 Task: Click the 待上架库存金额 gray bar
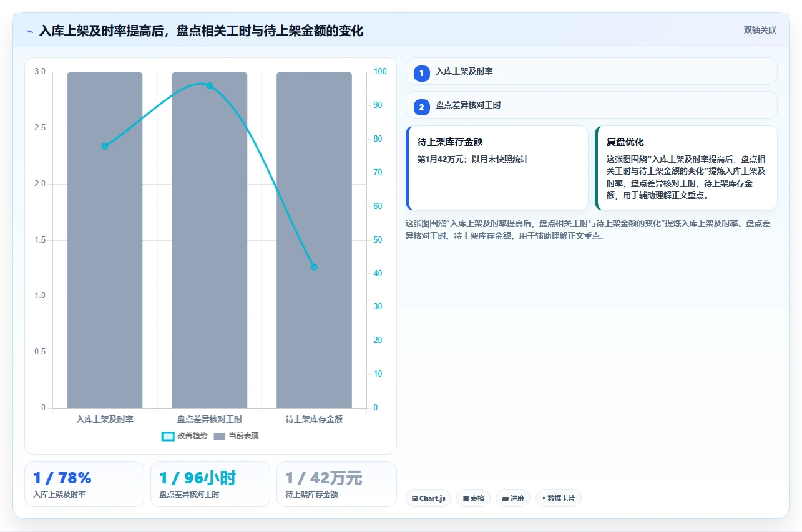pos(314,240)
